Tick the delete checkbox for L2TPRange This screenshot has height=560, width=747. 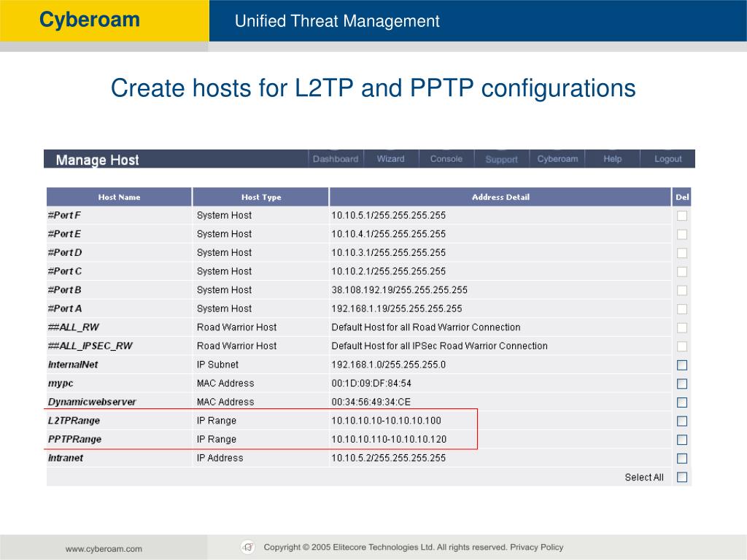pyautogui.click(x=682, y=421)
